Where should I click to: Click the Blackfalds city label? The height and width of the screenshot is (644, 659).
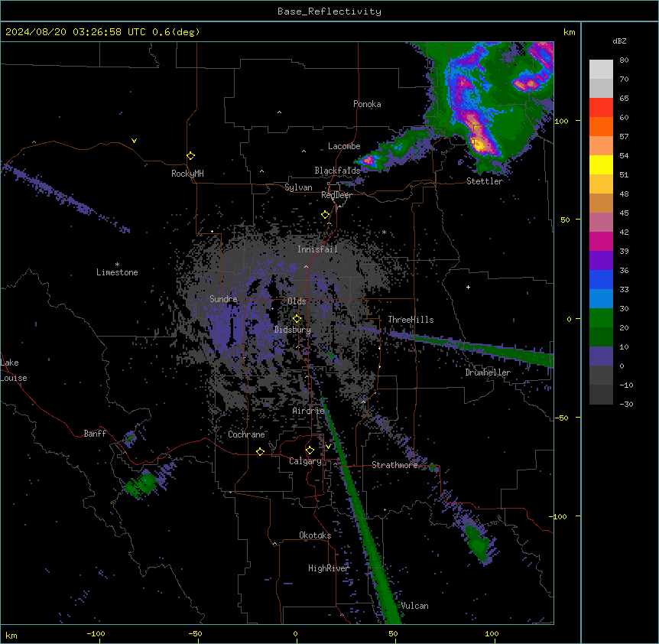coord(337,171)
